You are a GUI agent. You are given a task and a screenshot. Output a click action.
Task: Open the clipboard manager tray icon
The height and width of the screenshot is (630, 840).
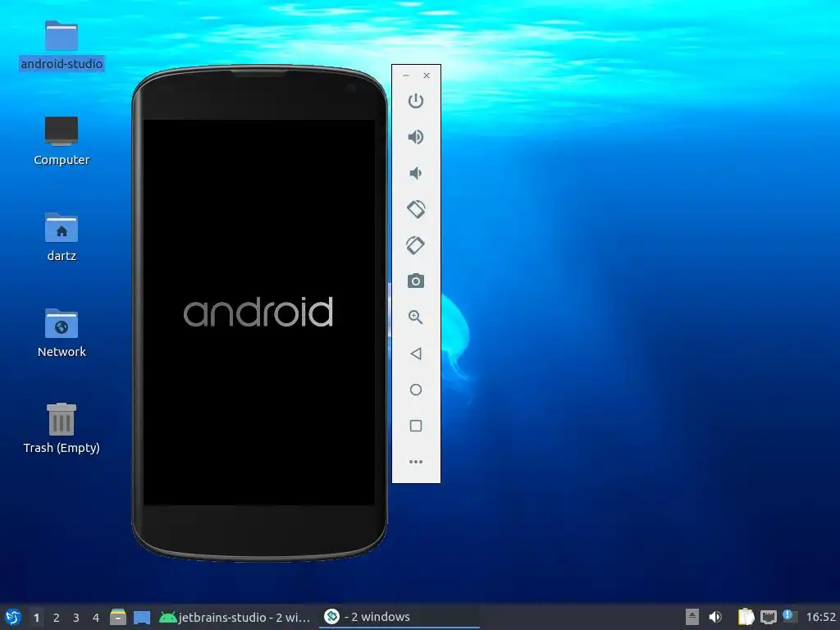point(746,617)
